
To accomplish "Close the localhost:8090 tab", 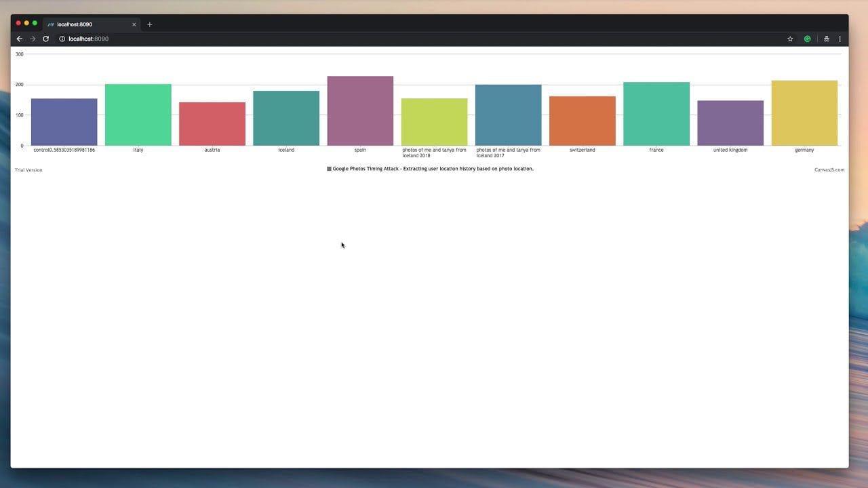I will point(134,24).
